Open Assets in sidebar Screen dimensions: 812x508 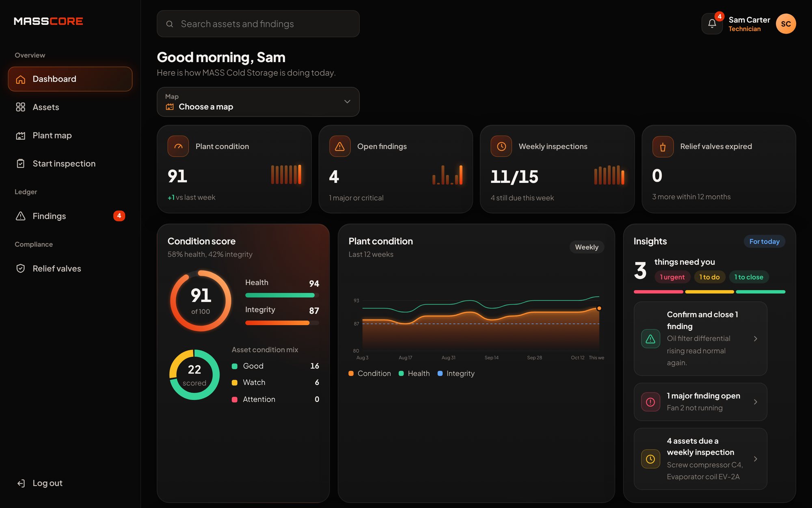point(70,107)
